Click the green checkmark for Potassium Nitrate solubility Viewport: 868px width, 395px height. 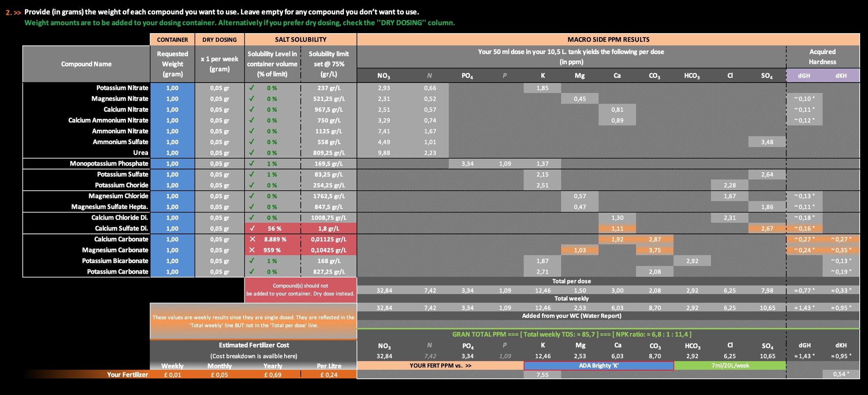[252, 88]
